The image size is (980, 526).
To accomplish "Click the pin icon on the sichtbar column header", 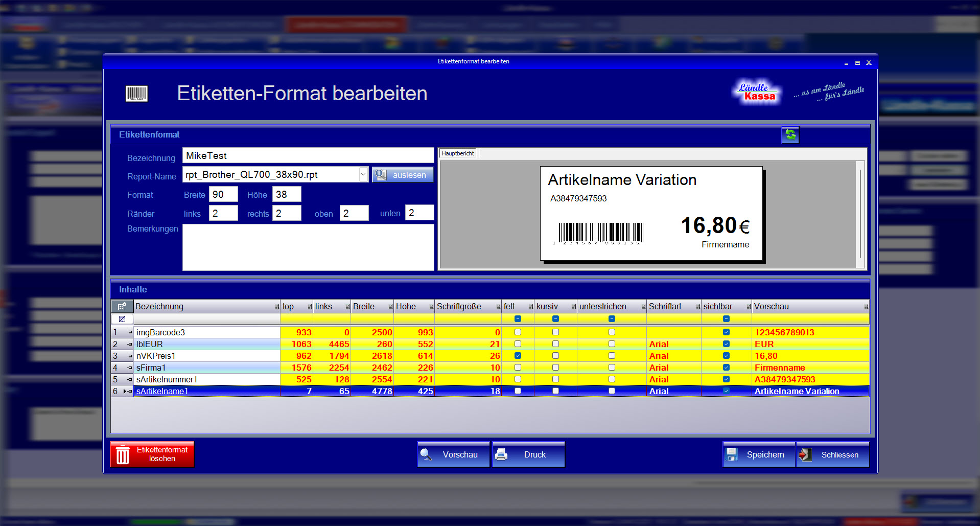I will pyautogui.click(x=749, y=307).
